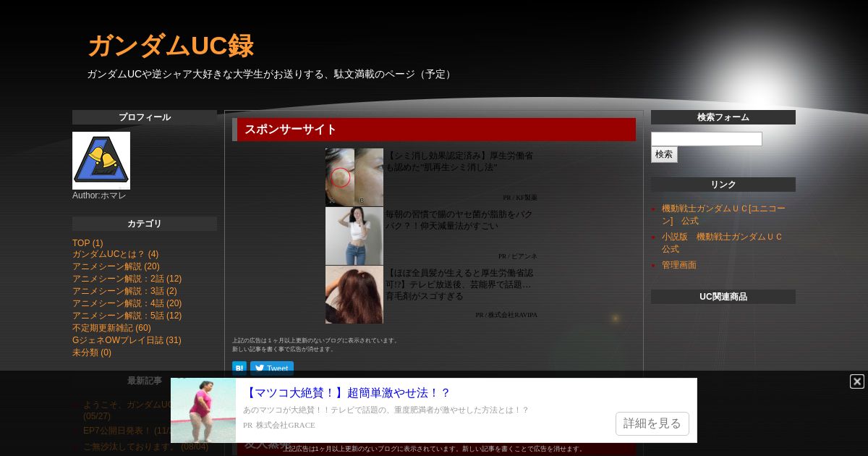Click the リンク sidebar heading

(723, 185)
